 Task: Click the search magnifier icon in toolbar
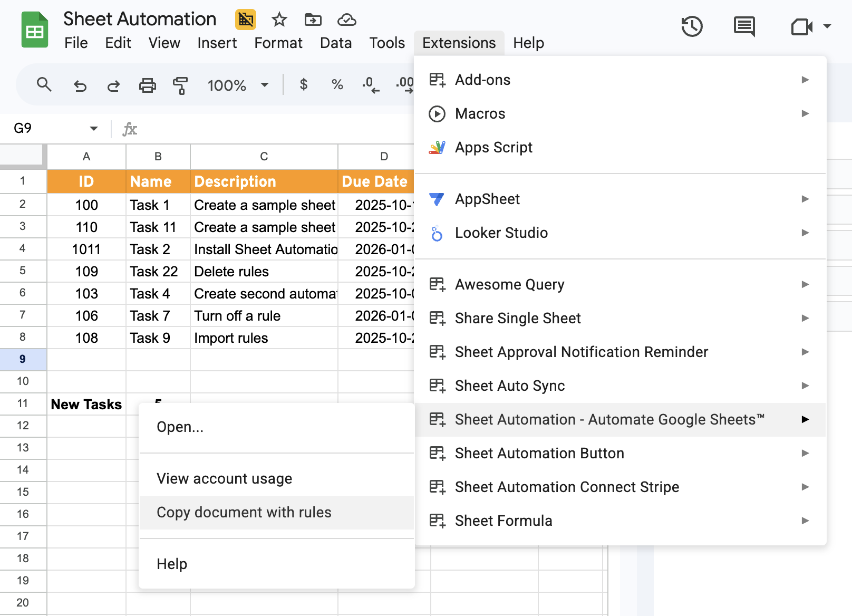click(x=44, y=84)
